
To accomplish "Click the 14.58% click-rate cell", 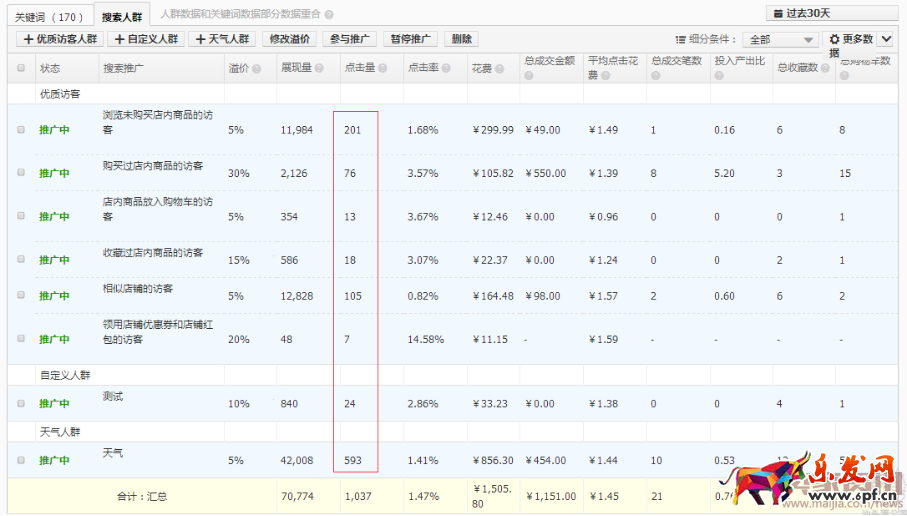I will coord(426,340).
